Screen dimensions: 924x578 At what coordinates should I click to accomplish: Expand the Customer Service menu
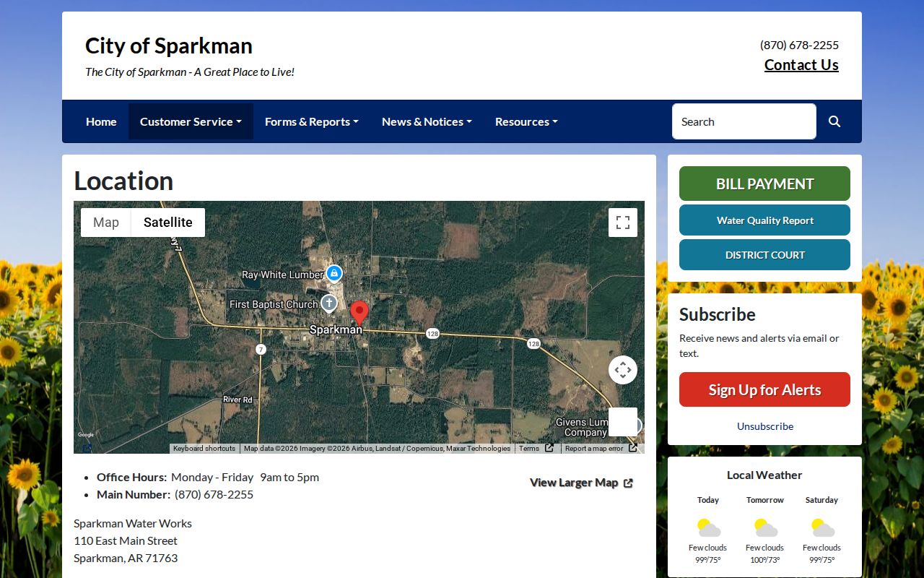coord(191,121)
